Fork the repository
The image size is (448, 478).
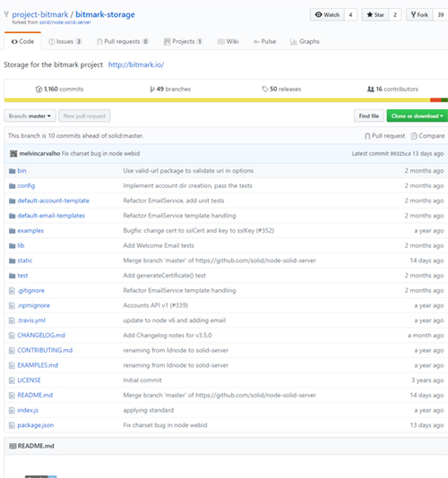click(x=419, y=14)
